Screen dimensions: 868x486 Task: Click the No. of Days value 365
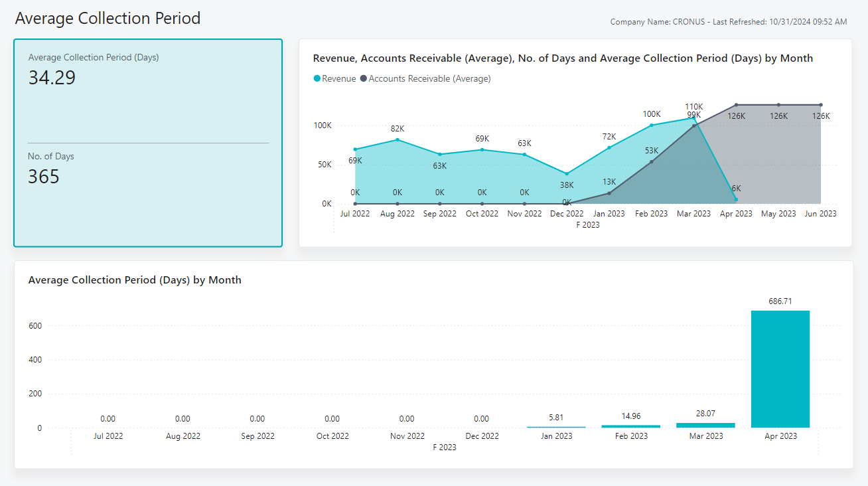pyautogui.click(x=42, y=177)
